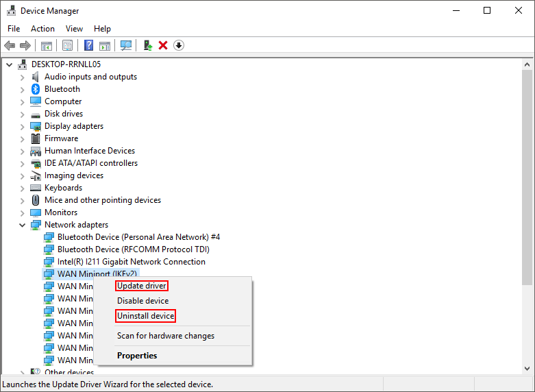Image resolution: width=535 pixels, height=392 pixels.
Task: Maximize the Device Manager window
Action: [x=487, y=10]
